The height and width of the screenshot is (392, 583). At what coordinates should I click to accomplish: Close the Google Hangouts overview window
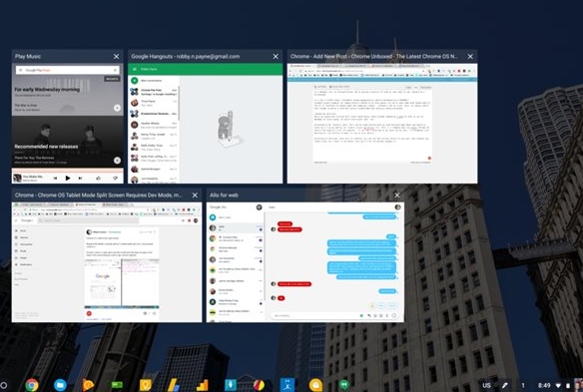coord(276,57)
